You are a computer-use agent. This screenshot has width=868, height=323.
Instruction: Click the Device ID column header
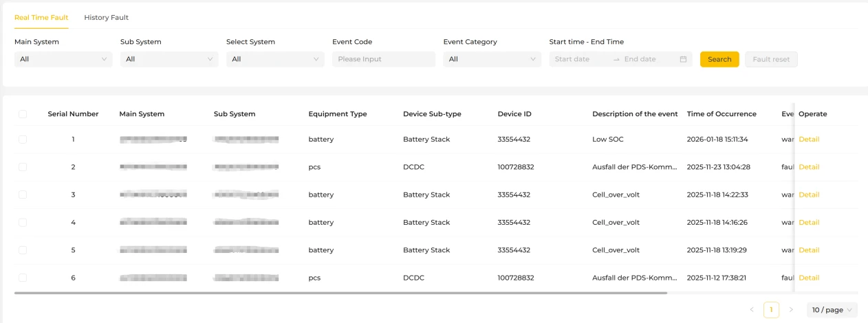[x=514, y=114]
